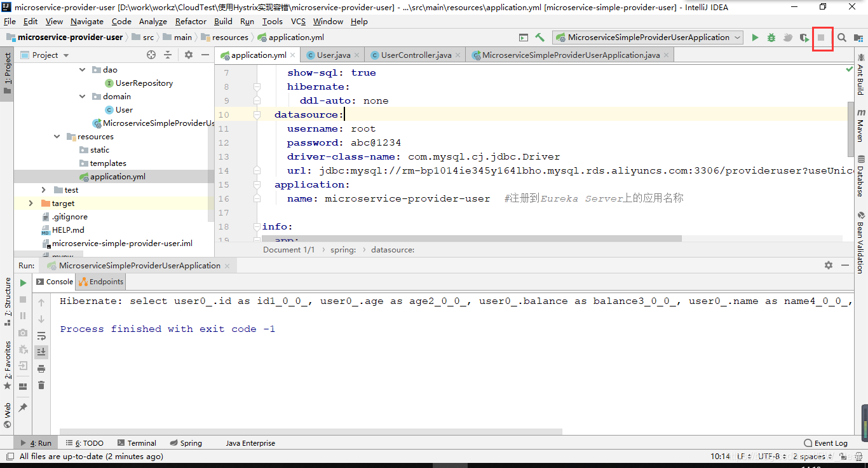The width and height of the screenshot is (868, 468).
Task: Expand the target folder
Action: point(31,203)
